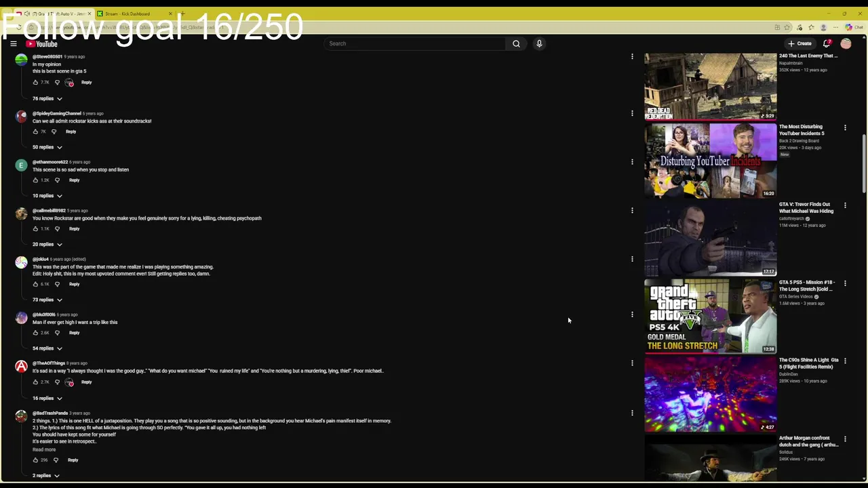Like @TheAofThings comment with 2.7K likes
Viewport: 868px width, 488px height.
coord(36,382)
